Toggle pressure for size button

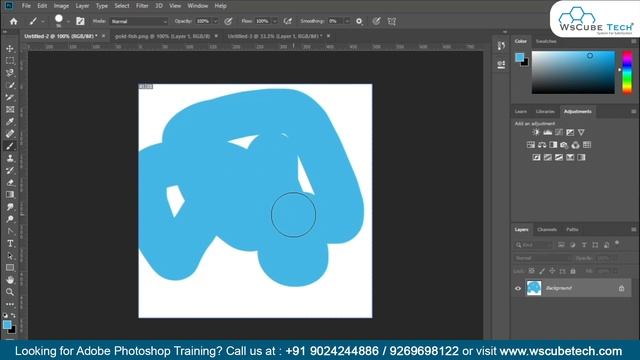pyautogui.click(x=376, y=21)
